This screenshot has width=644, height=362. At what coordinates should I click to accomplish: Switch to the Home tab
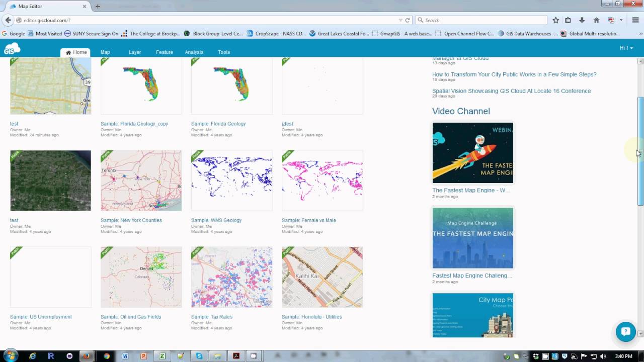[x=75, y=52]
